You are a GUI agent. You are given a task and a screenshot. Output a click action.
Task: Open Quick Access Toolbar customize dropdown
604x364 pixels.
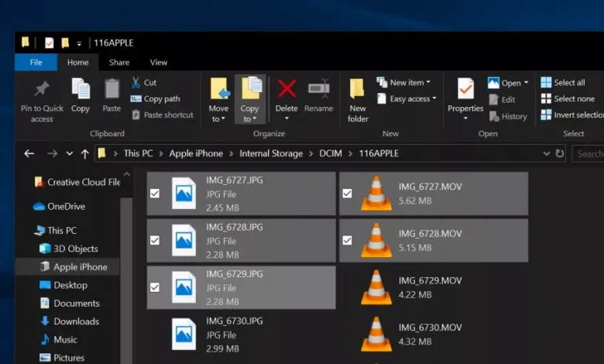click(x=79, y=43)
